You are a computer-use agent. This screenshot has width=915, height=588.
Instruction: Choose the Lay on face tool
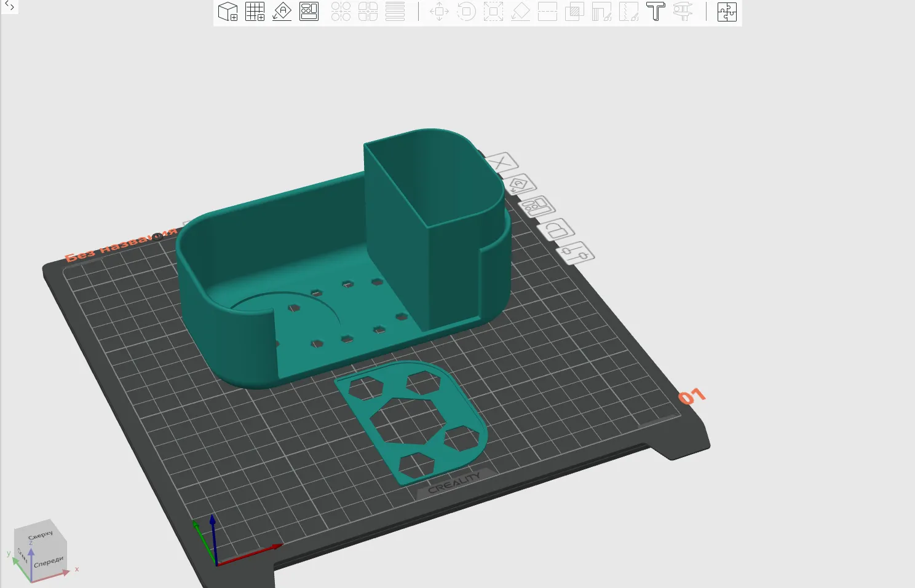[x=520, y=12]
